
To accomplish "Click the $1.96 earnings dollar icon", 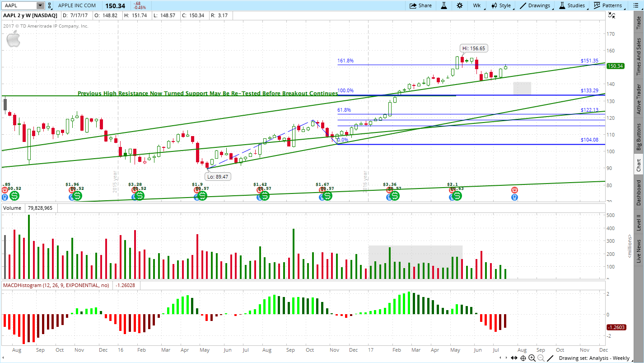I will pos(78,196).
